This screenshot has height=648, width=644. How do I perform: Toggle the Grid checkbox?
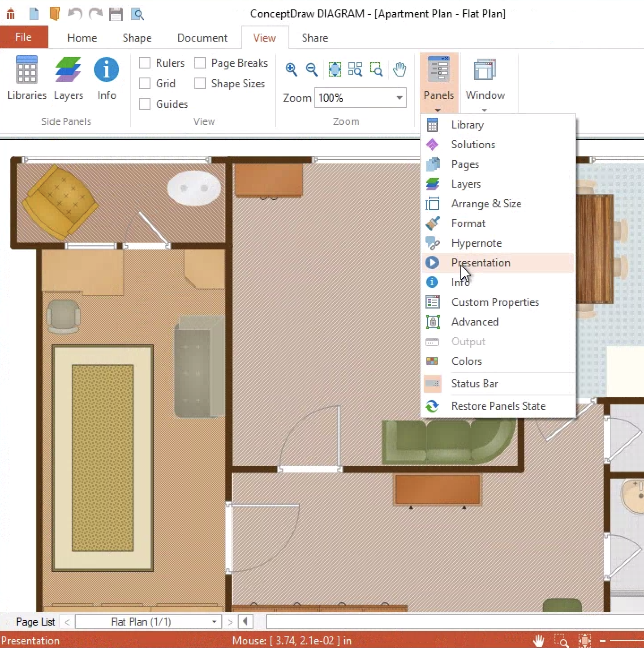[145, 84]
